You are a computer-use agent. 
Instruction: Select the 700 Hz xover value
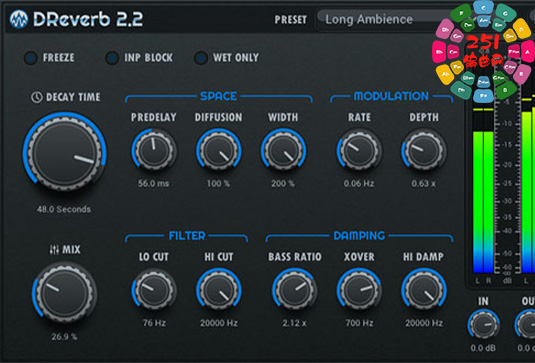coord(359,323)
